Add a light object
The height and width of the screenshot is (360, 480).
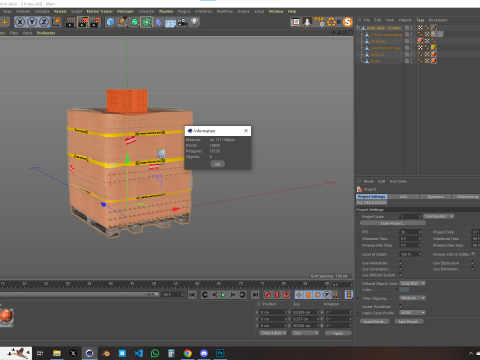194,22
